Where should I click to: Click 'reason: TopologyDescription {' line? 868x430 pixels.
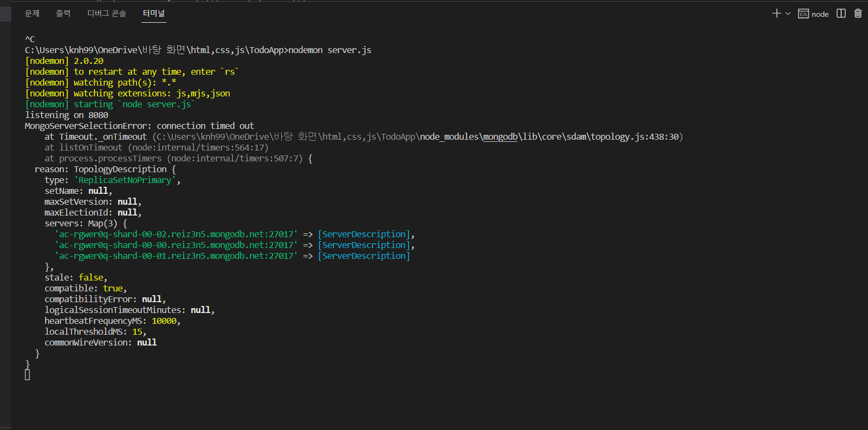click(105, 169)
